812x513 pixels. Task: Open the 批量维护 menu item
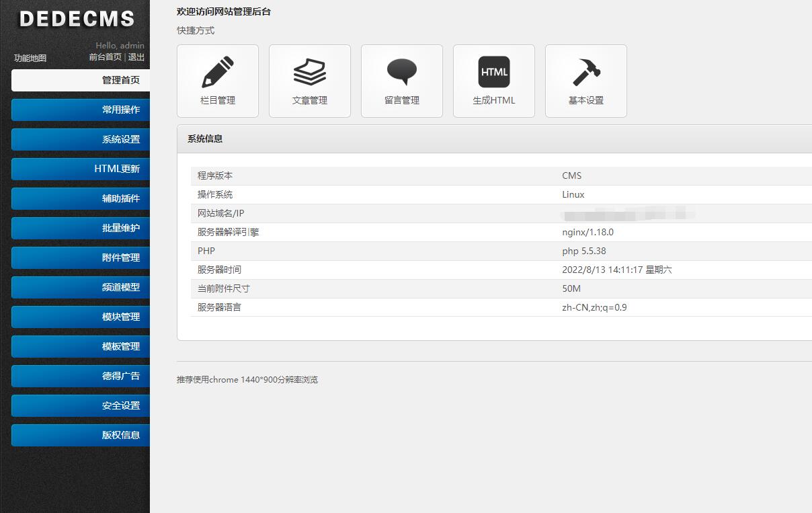click(x=81, y=228)
